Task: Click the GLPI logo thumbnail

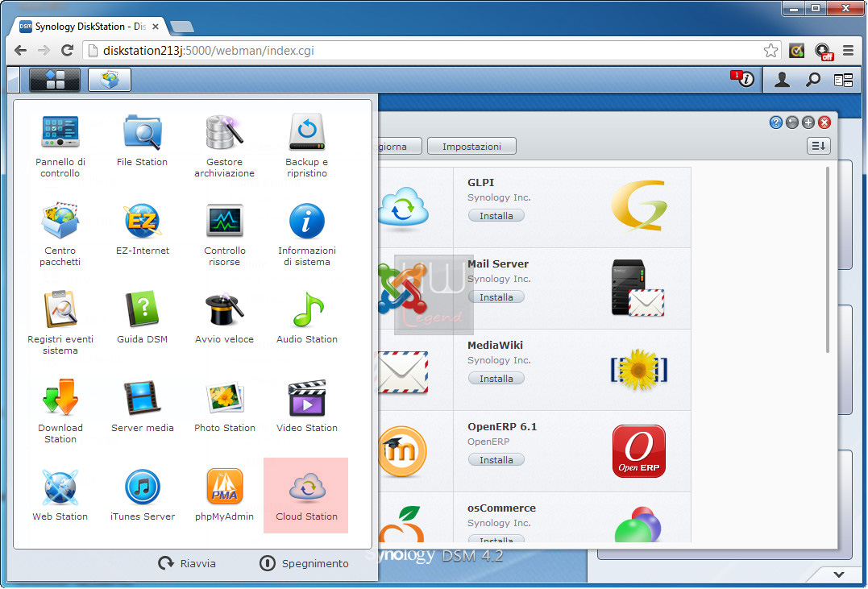Action: [x=639, y=205]
